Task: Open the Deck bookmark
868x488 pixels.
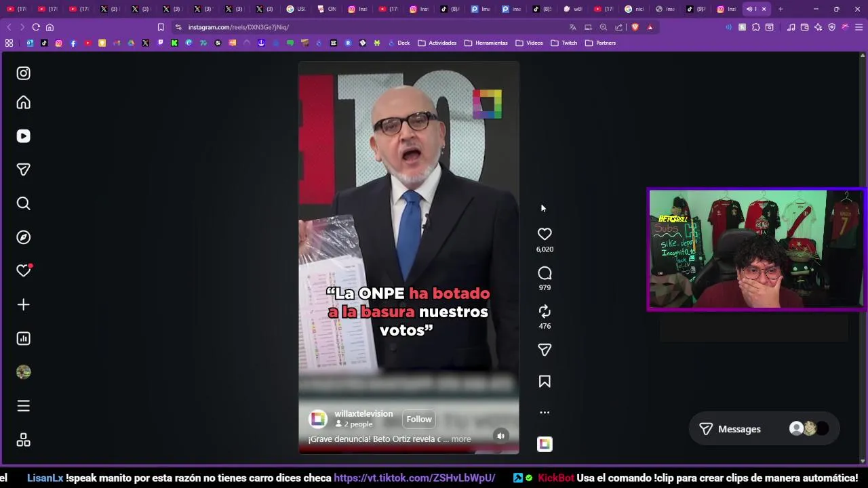Action: (x=399, y=43)
